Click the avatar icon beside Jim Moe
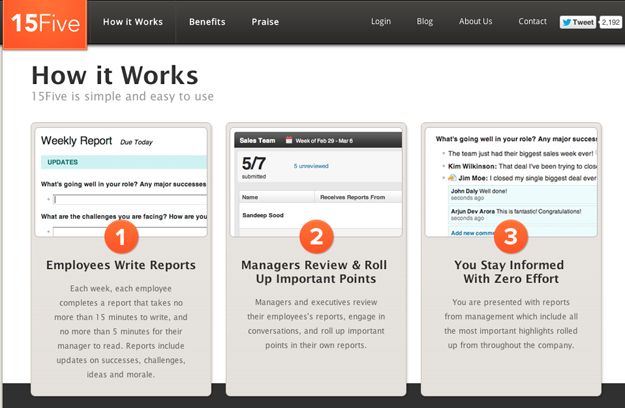 pos(452,178)
